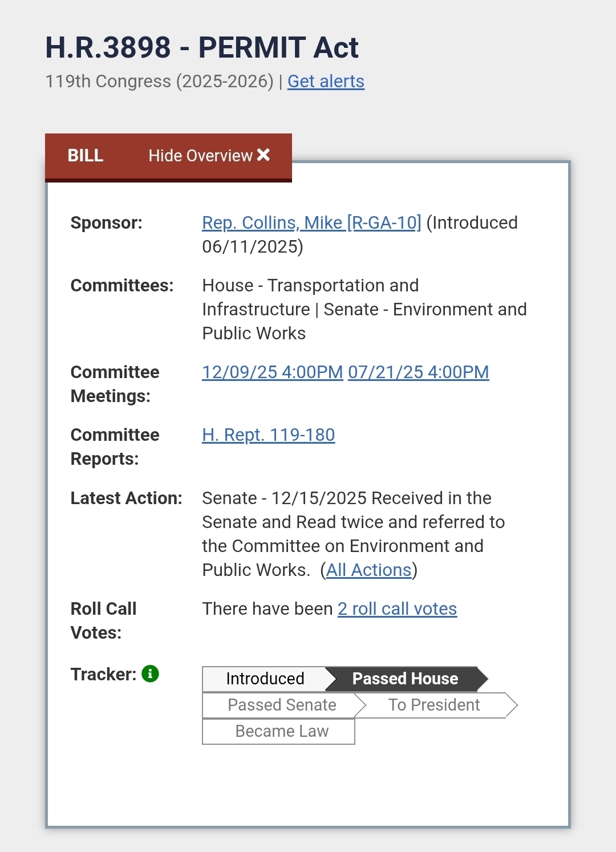Click the 119th Congress (2025-2026) text
The height and width of the screenshot is (852, 616).
tap(160, 82)
